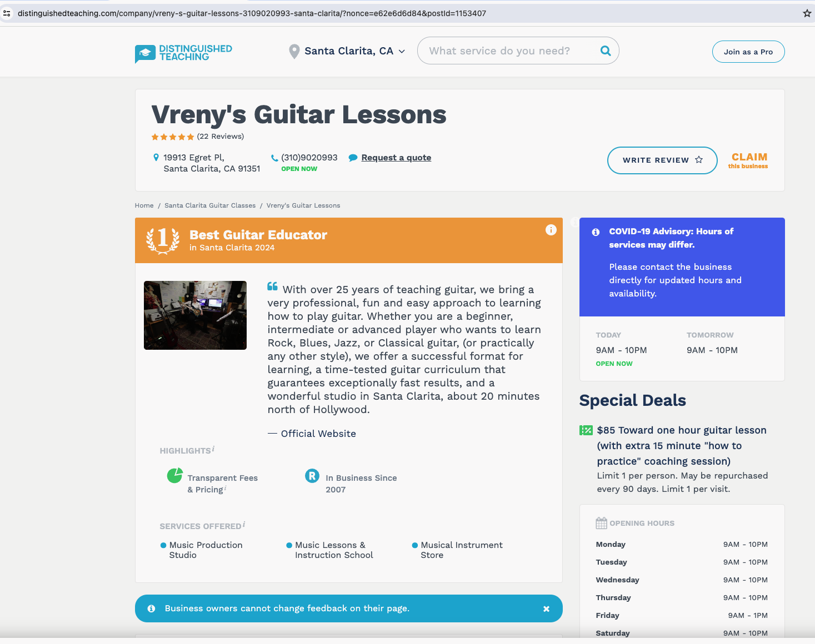Open the Request a quote link
The width and height of the screenshot is (815, 644).
[x=396, y=158]
